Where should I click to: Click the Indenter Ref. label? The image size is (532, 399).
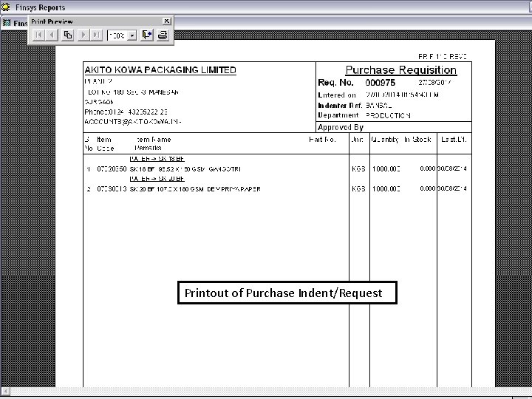click(x=340, y=106)
